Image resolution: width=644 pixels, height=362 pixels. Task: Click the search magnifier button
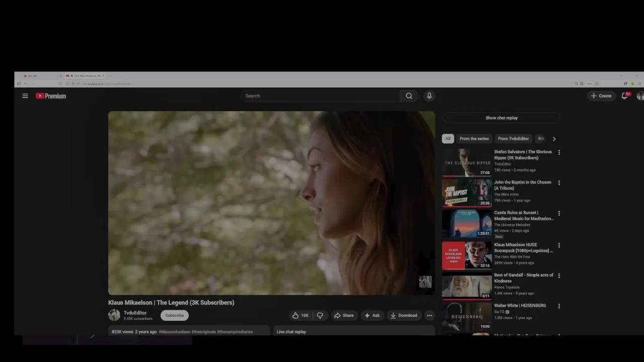[409, 96]
